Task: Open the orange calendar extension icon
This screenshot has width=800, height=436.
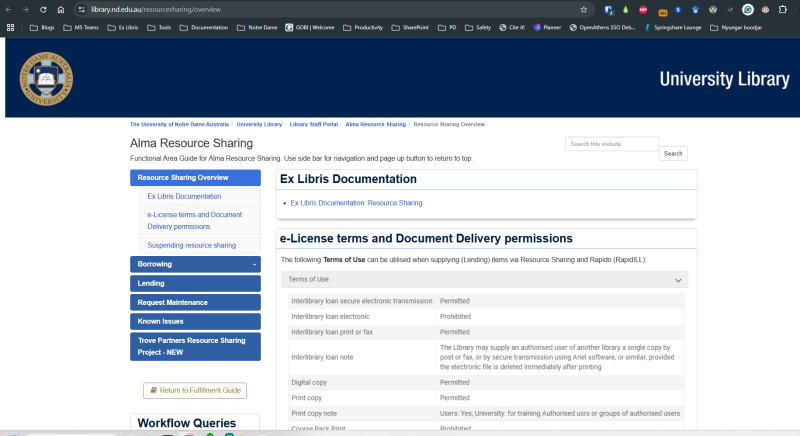Action: tap(662, 11)
